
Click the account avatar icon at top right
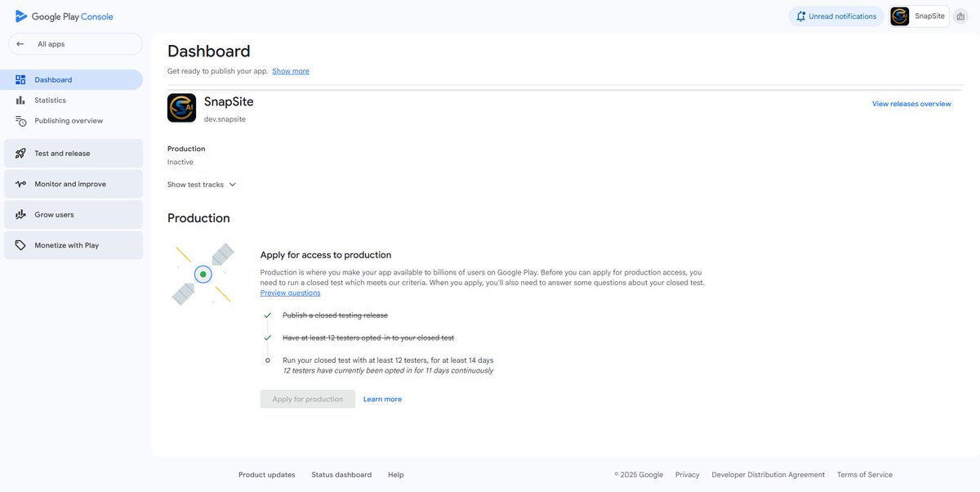(960, 16)
